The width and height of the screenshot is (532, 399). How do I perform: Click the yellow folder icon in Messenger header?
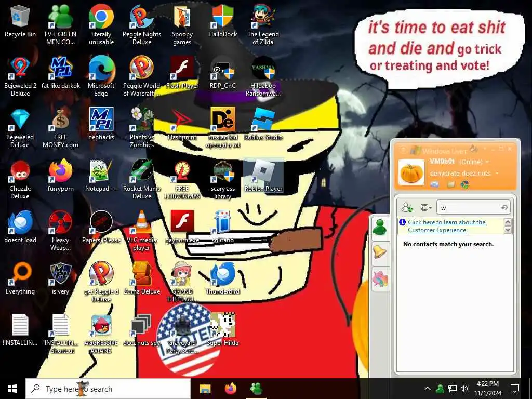[x=451, y=184]
